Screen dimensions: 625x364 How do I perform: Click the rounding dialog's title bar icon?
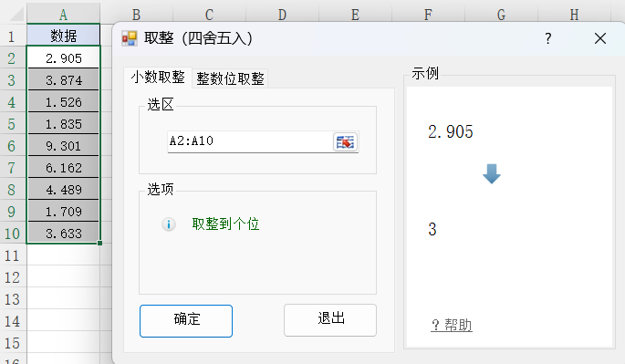[130, 38]
